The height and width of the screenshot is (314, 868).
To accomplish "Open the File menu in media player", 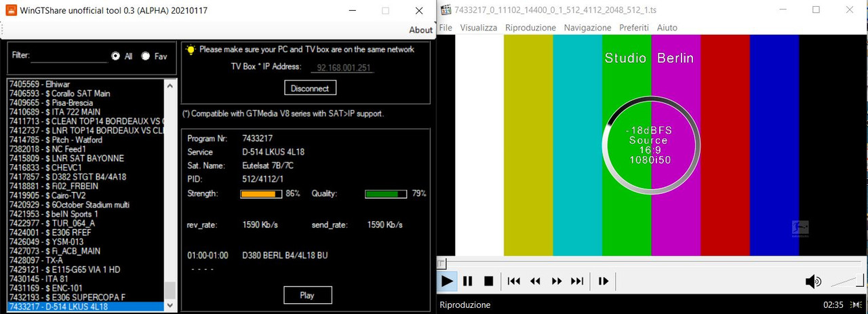I will (446, 28).
